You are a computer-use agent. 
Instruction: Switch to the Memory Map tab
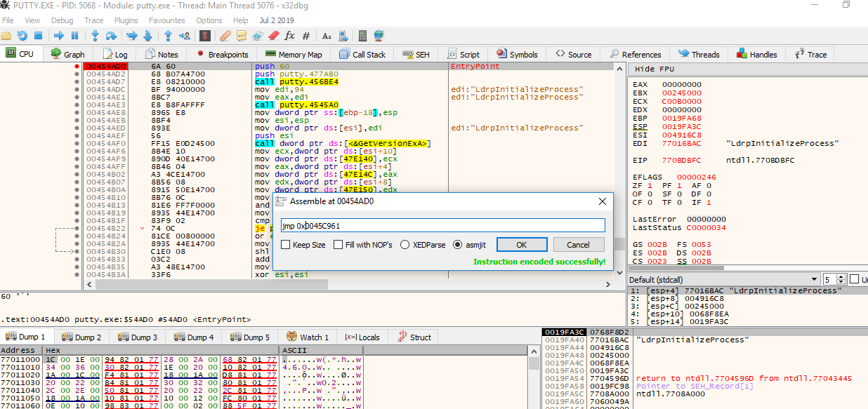pyautogui.click(x=294, y=54)
